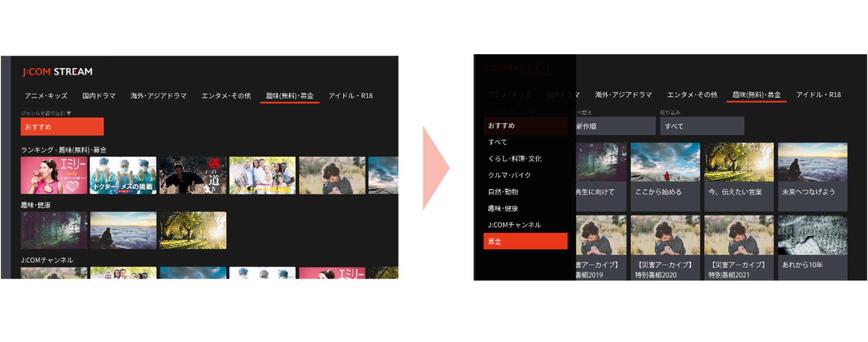Select 海外・アジアドラマ tab in J:COM STREAM screen
Viewport: 868px width, 342px height.
tap(159, 96)
